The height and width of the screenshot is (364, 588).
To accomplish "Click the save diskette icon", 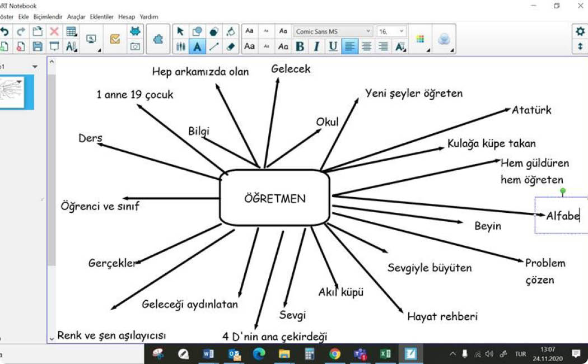I will click(38, 46).
